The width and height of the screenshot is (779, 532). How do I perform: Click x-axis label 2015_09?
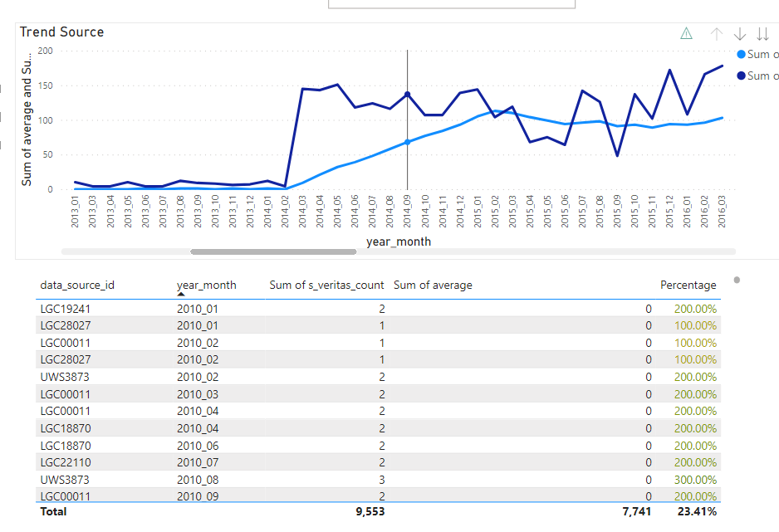pyautogui.click(x=617, y=212)
